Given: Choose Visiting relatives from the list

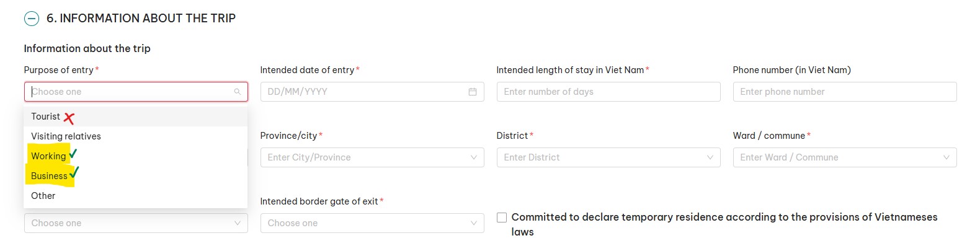Looking at the screenshot, I should click(66, 136).
